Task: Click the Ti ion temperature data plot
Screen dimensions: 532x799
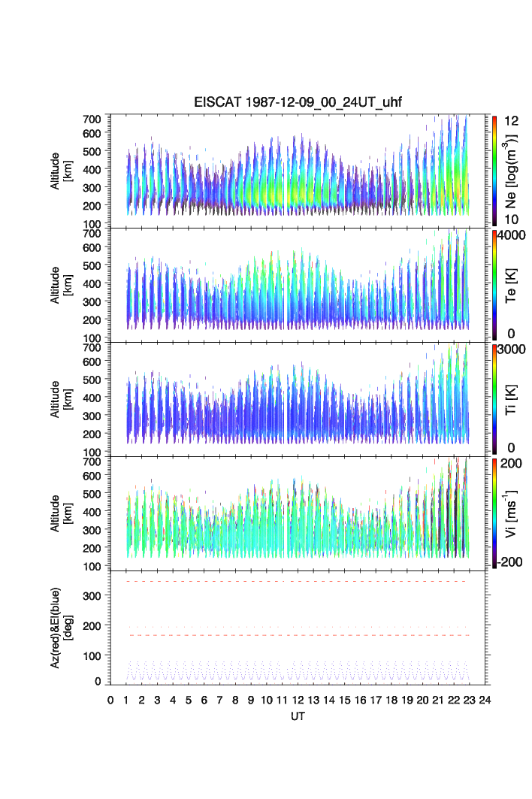Action: click(298, 399)
